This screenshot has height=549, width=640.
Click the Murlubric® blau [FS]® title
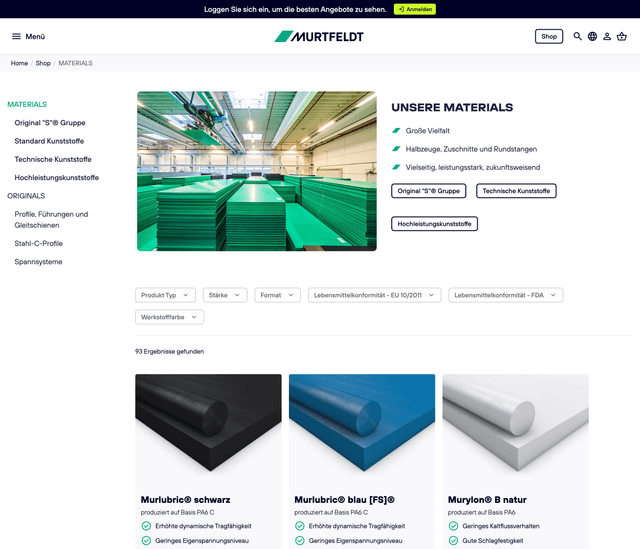[x=344, y=500]
